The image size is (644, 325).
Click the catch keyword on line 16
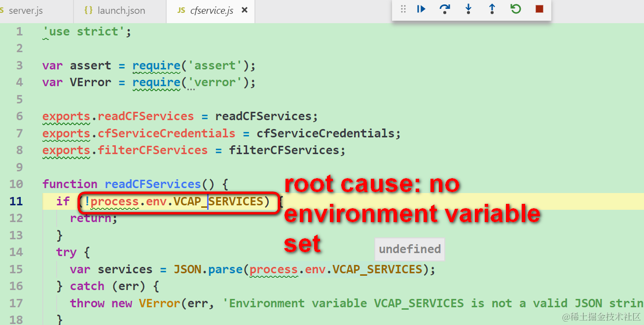(x=87, y=286)
